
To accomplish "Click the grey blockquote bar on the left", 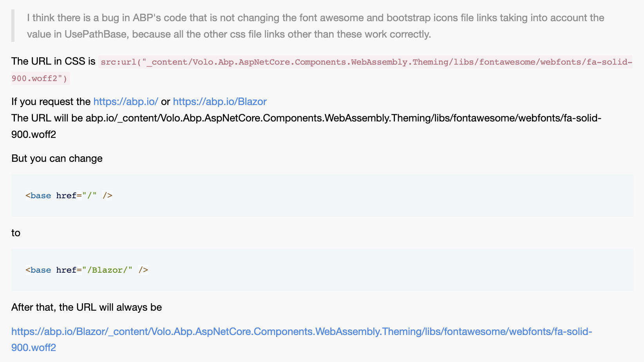I will click(13, 26).
